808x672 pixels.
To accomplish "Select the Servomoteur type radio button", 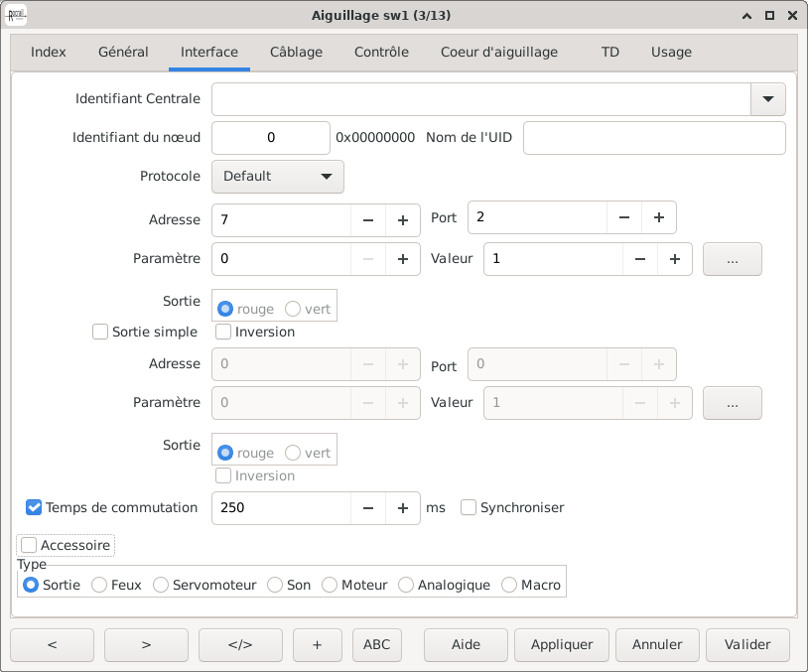I will coord(161,586).
